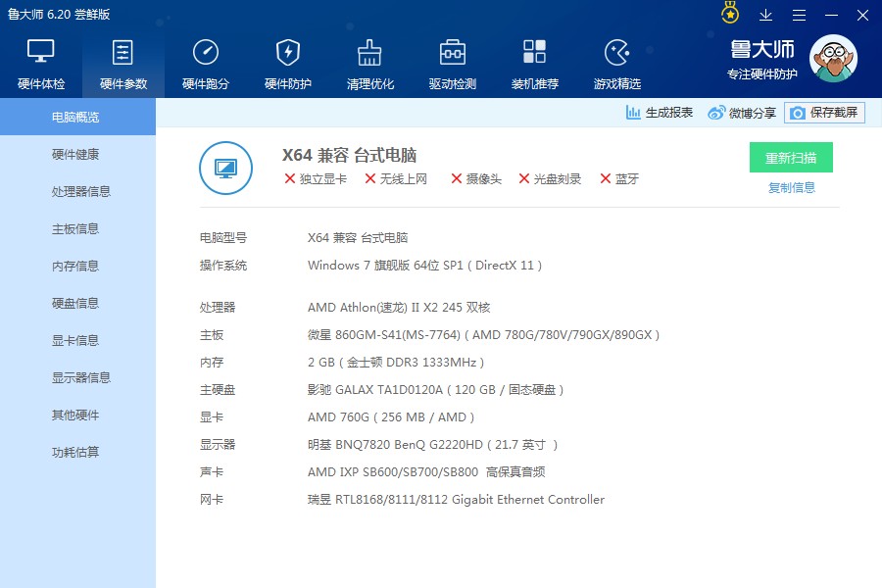Viewport: 882px width, 588px height.
Task: Click the X64 兼容 台式电脑 bold heading
Action: [x=349, y=155]
